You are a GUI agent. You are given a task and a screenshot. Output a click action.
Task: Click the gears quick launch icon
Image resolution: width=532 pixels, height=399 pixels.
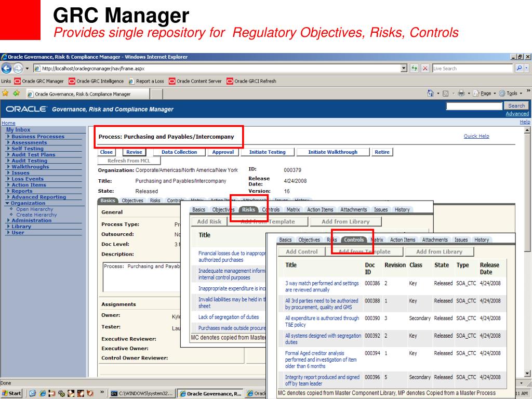pyautogui.click(x=61, y=393)
